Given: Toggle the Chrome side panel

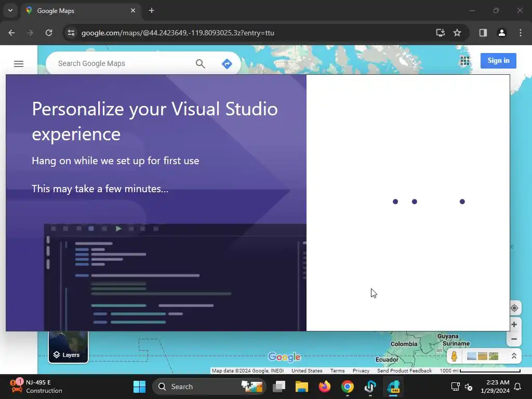Looking at the screenshot, I should pyautogui.click(x=483, y=33).
